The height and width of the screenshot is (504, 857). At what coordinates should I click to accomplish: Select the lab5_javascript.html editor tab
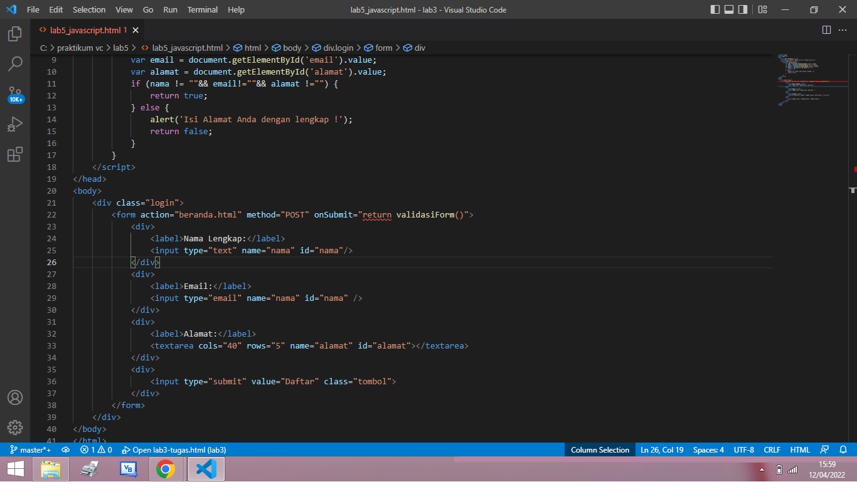(88, 30)
